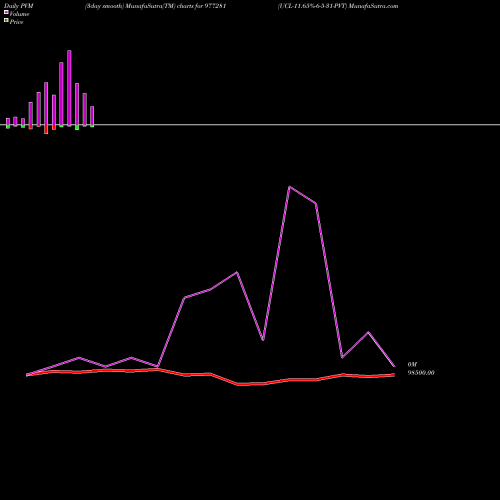The image size is (500, 500).
Task: Click the tallest magenta volume bar
Action: [x=69, y=88]
